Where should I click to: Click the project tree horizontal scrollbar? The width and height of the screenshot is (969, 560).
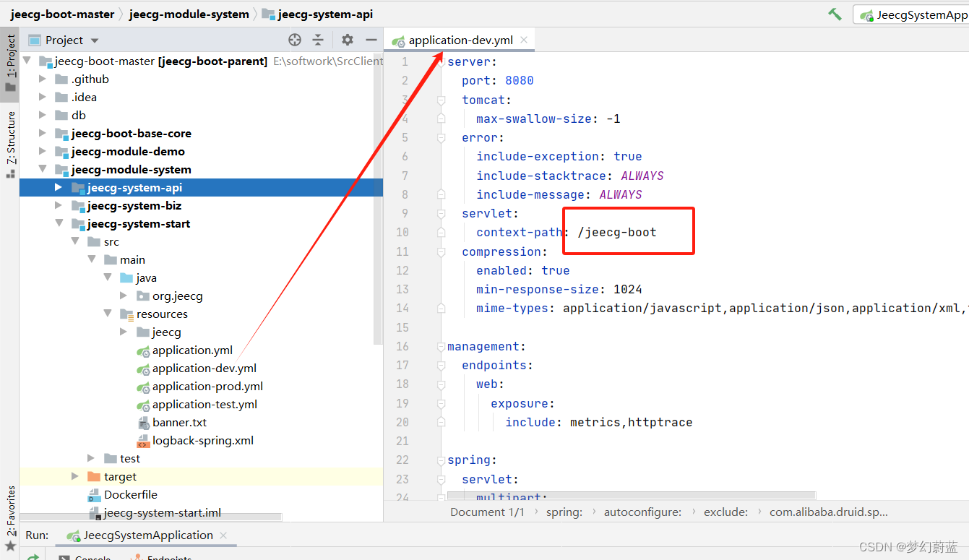tap(150, 517)
